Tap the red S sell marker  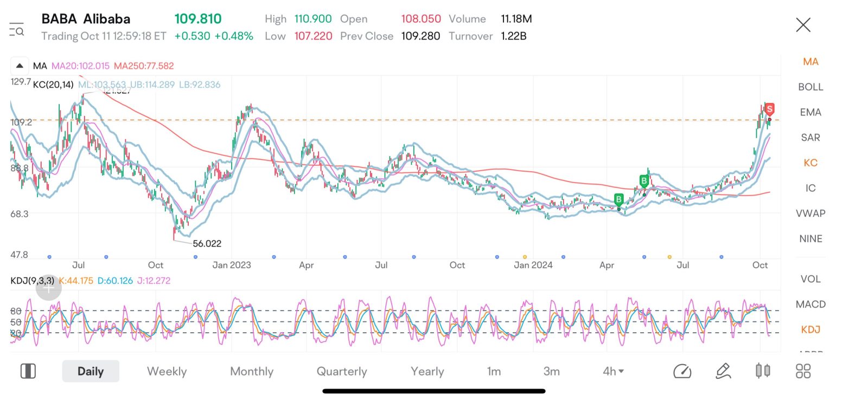coord(769,109)
